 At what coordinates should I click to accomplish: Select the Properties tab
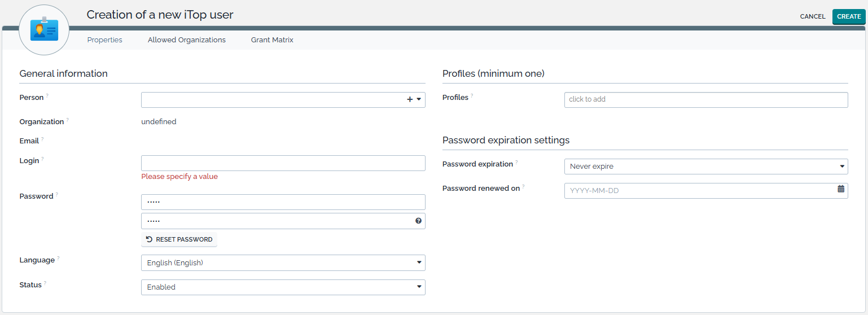pos(105,40)
